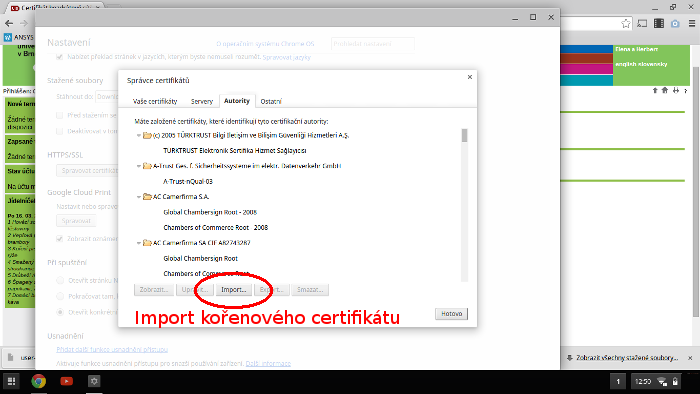Collapse the AC Camerfirma S.A. tree node
Screen dimensions: 700x394
(x=139, y=197)
